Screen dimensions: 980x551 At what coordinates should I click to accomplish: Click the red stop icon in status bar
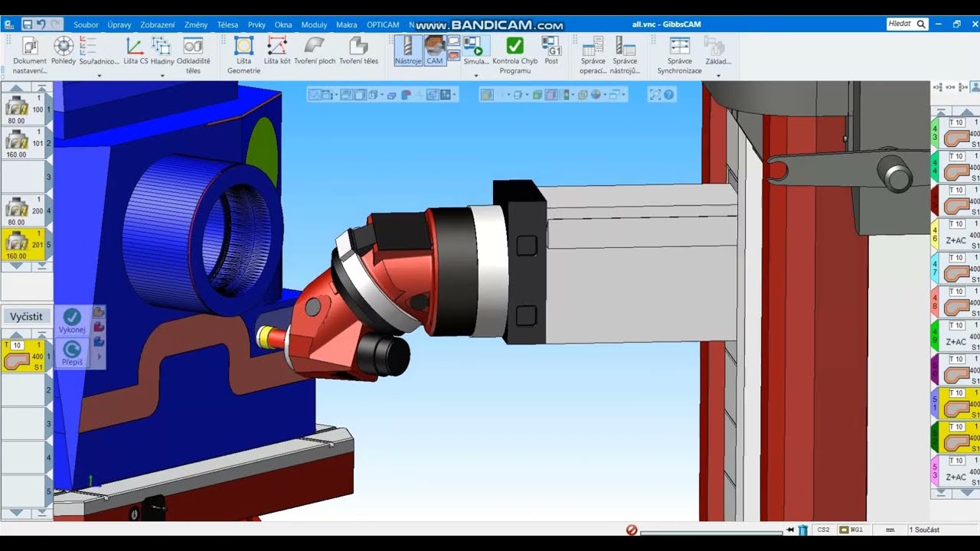pos(632,530)
